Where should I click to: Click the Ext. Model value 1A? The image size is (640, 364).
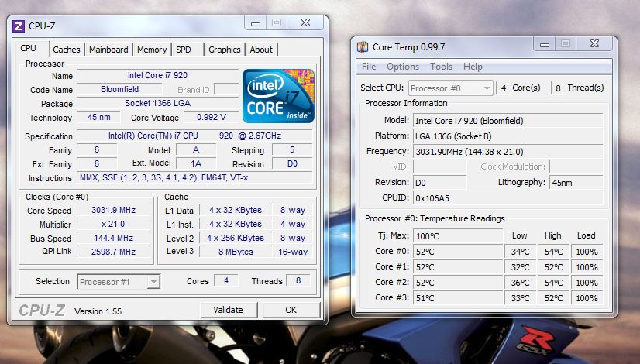(196, 163)
